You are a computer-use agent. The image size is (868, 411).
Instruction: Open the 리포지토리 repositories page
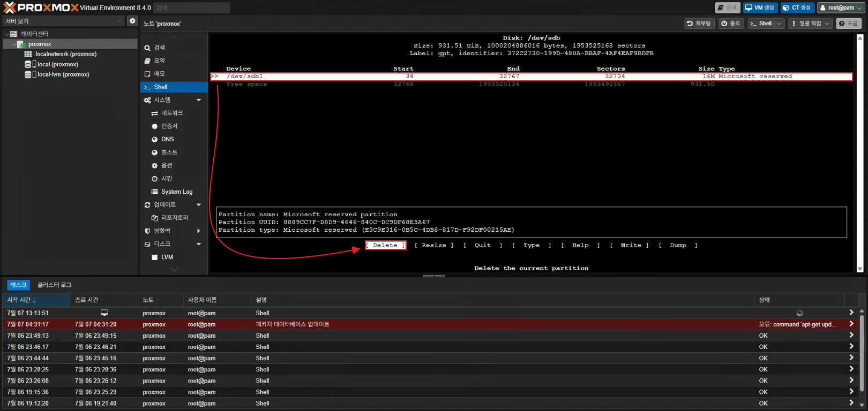174,218
